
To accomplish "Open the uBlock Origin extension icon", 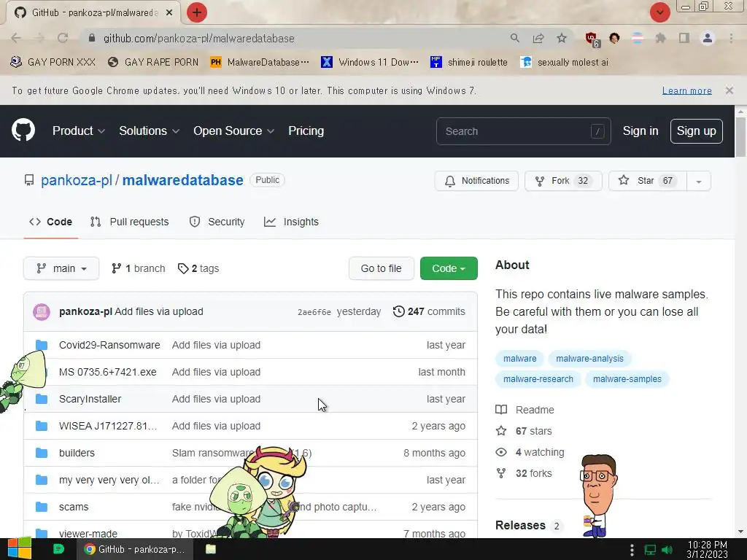I will pos(592,39).
